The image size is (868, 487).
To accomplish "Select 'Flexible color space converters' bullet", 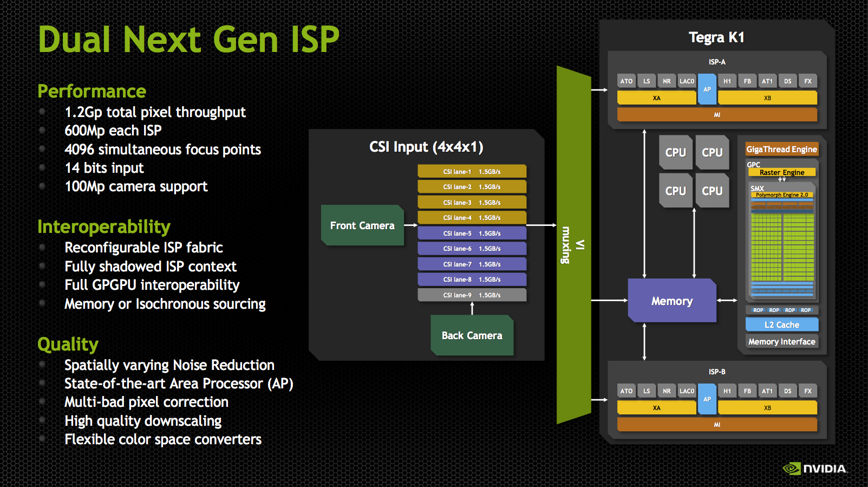I will pos(163,439).
